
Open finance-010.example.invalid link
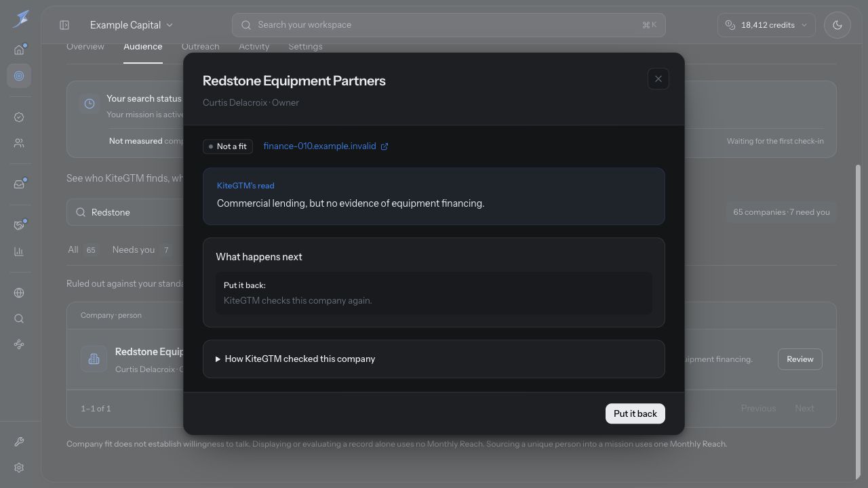(319, 146)
